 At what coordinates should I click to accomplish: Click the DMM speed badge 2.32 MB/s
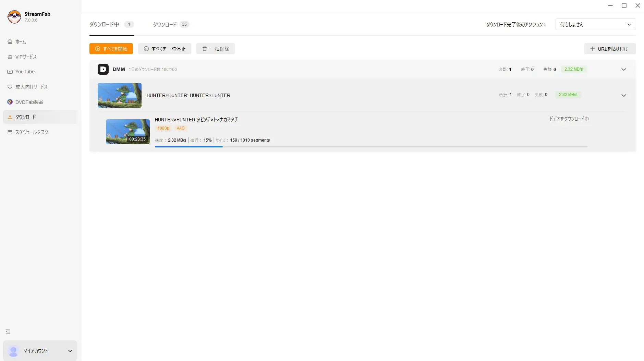pos(574,69)
